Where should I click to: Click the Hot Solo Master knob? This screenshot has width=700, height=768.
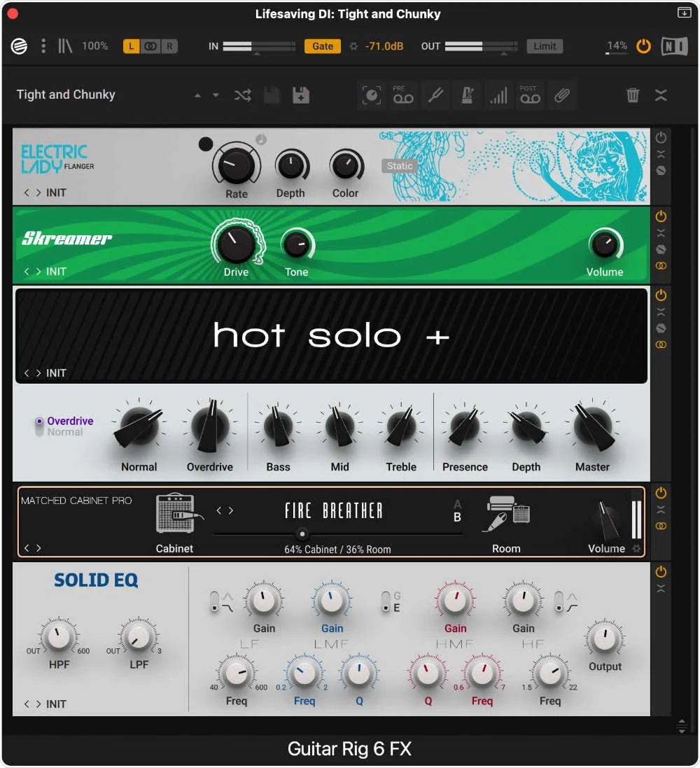tap(593, 426)
